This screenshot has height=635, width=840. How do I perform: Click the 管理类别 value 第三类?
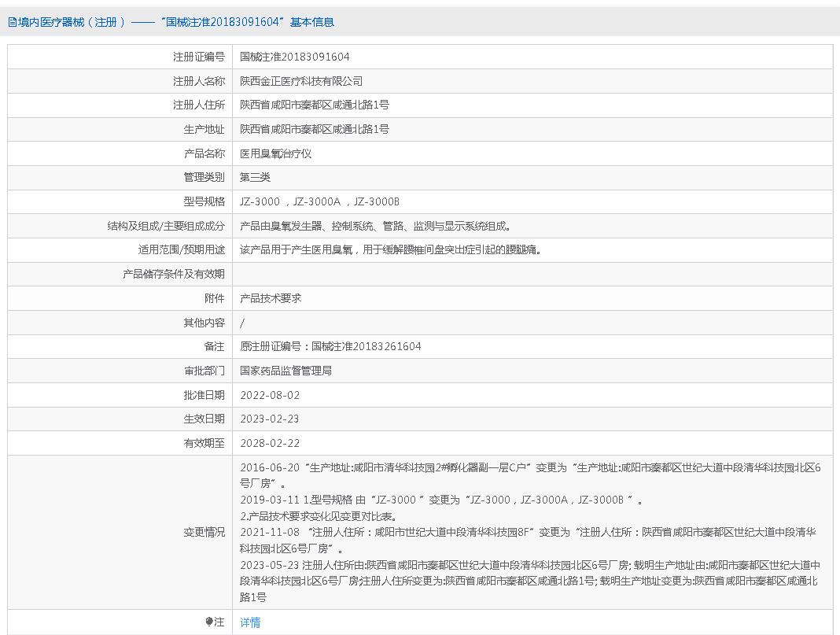click(x=255, y=177)
